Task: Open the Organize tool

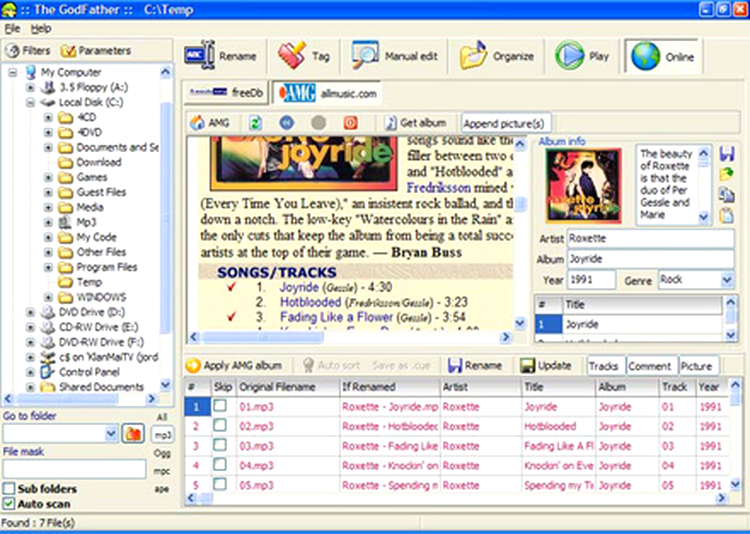Action: pyautogui.click(x=496, y=56)
